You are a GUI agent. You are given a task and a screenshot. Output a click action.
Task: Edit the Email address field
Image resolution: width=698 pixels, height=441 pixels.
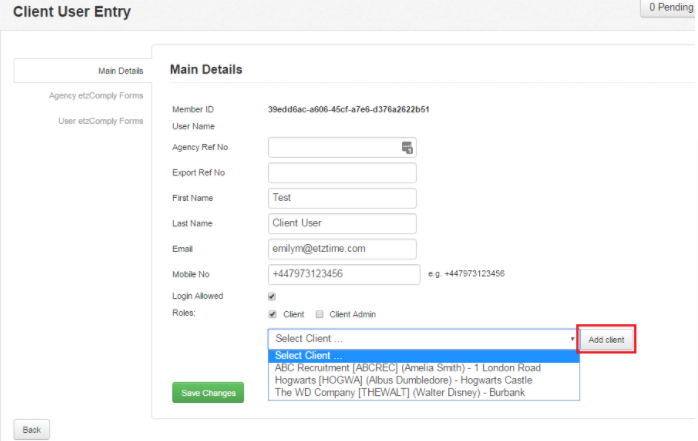coord(342,249)
